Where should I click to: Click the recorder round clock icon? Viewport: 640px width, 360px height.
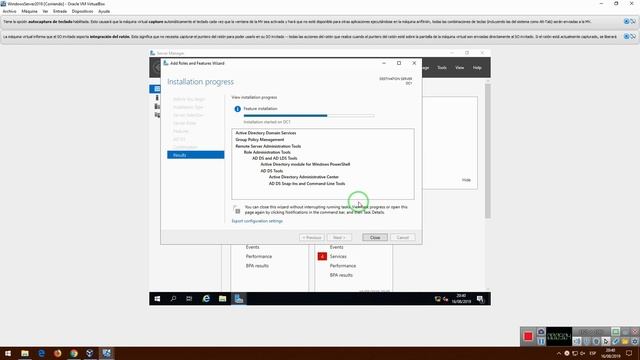596,341
